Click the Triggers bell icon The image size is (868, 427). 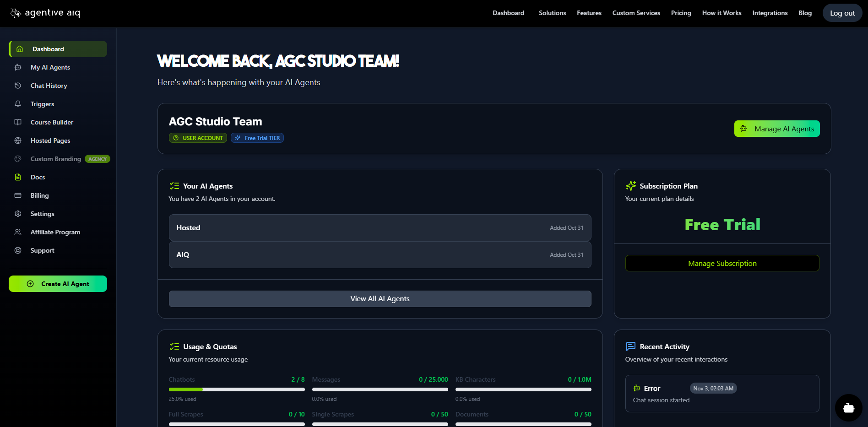(18, 104)
